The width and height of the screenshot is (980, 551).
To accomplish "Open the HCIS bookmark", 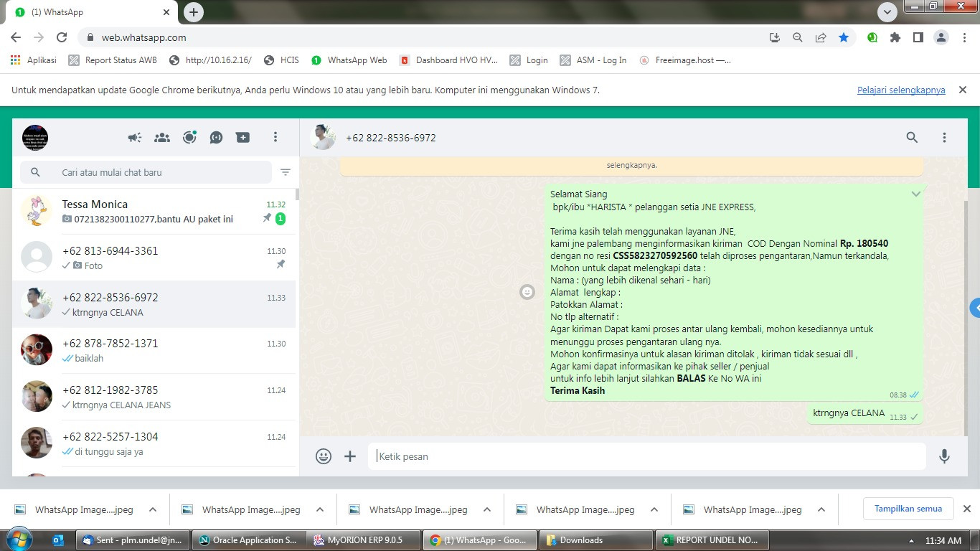I will click(281, 60).
